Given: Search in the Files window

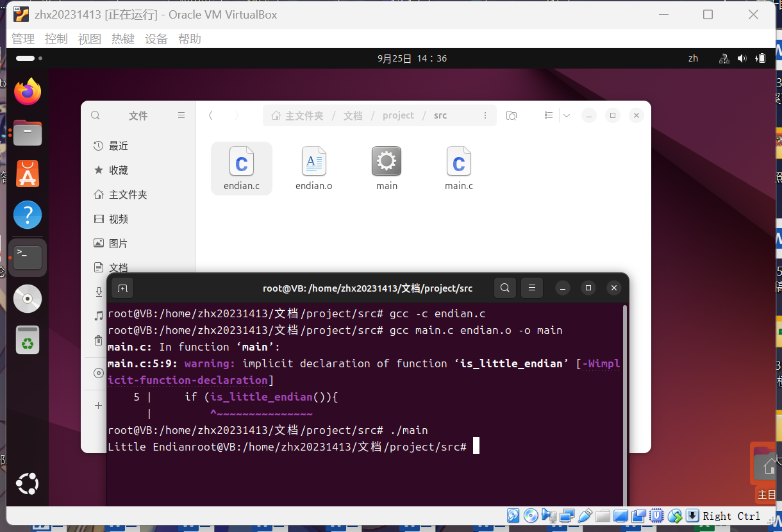Looking at the screenshot, I should click(x=96, y=115).
